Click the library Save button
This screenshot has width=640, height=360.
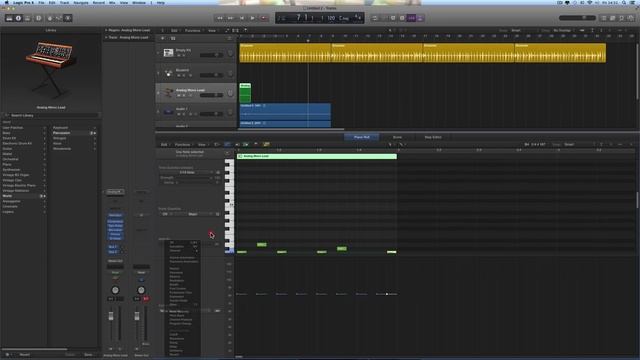click(88, 355)
